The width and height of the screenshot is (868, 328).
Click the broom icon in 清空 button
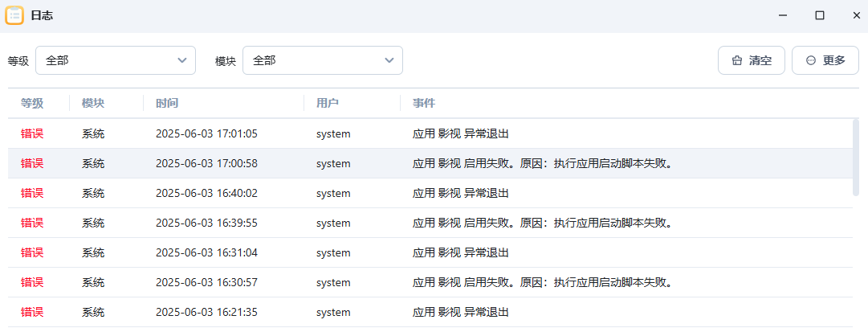click(x=737, y=61)
